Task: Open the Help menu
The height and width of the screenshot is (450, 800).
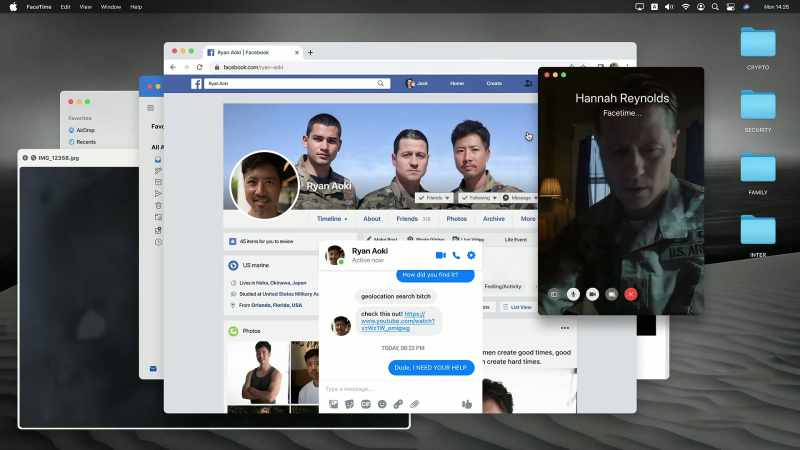Action: 136,7
